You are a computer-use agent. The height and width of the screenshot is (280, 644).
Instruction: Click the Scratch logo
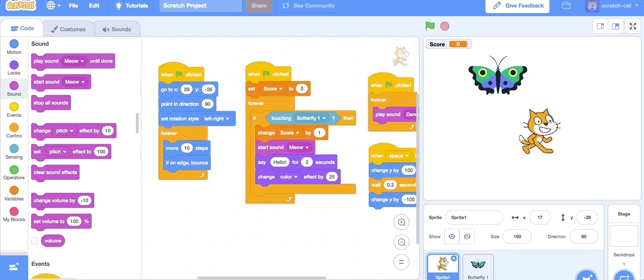(x=21, y=6)
